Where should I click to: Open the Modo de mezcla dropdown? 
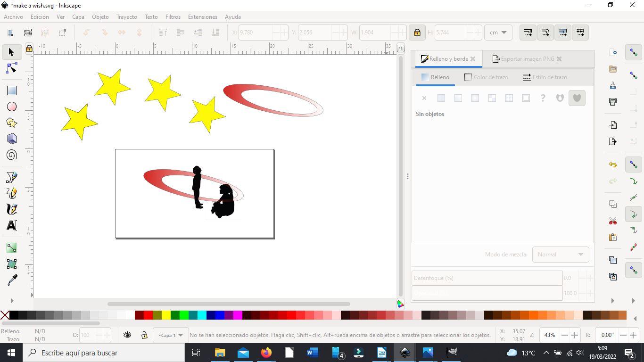(561, 255)
